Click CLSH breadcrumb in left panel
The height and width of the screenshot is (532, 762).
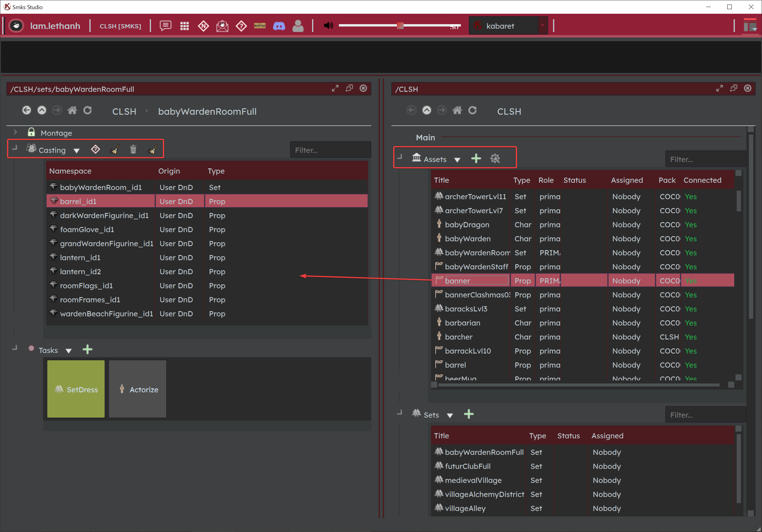(x=124, y=112)
